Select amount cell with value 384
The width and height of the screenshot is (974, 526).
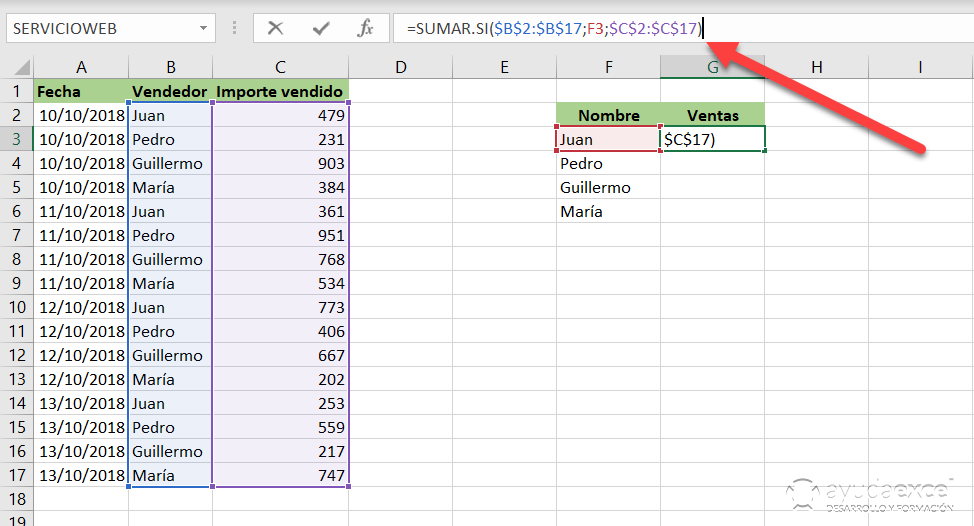(281, 188)
